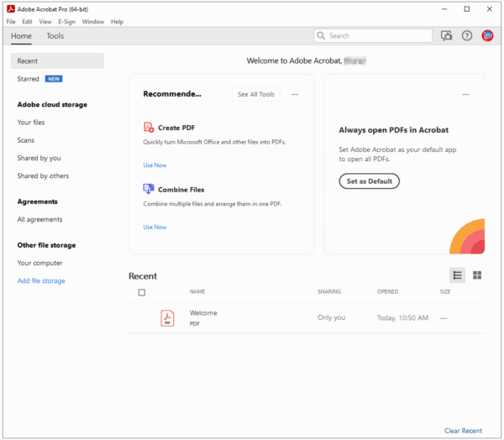504x440 pixels.
Task: Click the Welcome PDF file icon
Action: 167,318
